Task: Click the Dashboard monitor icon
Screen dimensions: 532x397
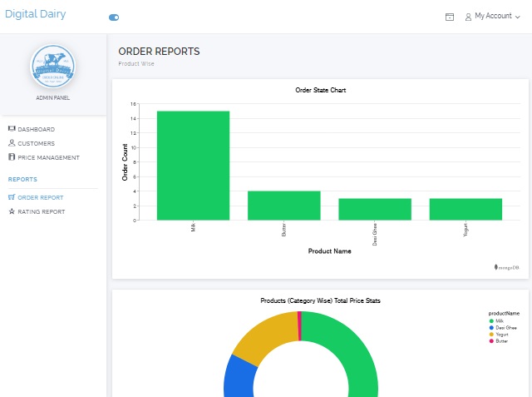Action: (x=12, y=128)
